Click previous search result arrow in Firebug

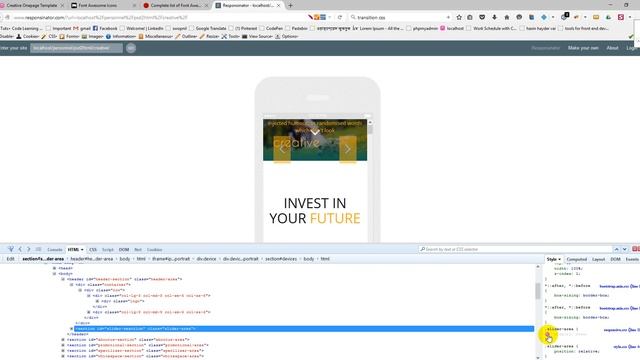(x=616, y=249)
